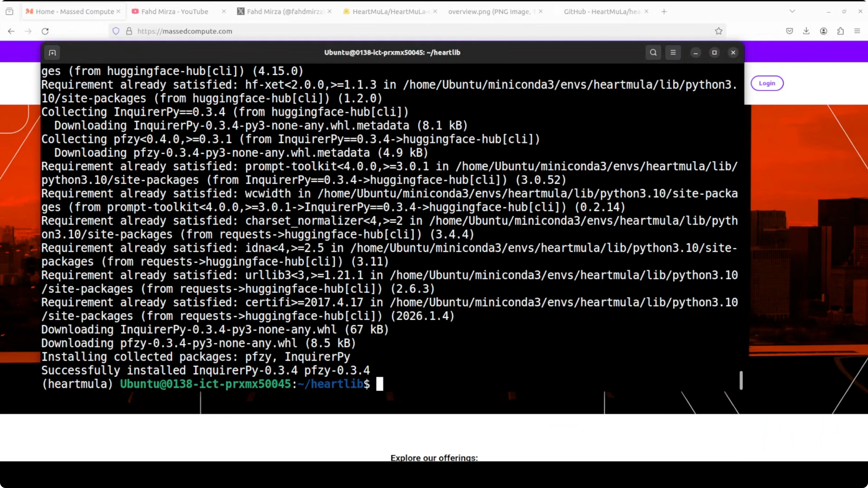Open a new terminal tab
The image size is (868, 488).
tap(52, 53)
